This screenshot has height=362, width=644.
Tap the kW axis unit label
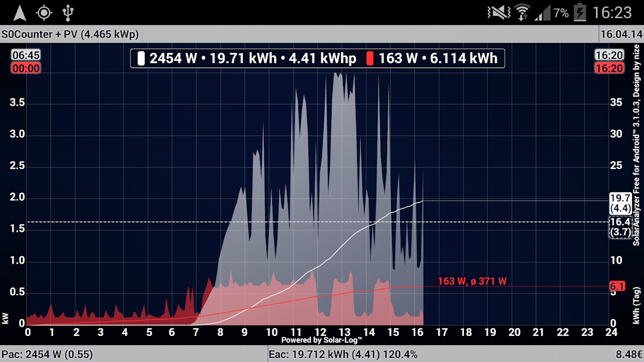click(5, 318)
